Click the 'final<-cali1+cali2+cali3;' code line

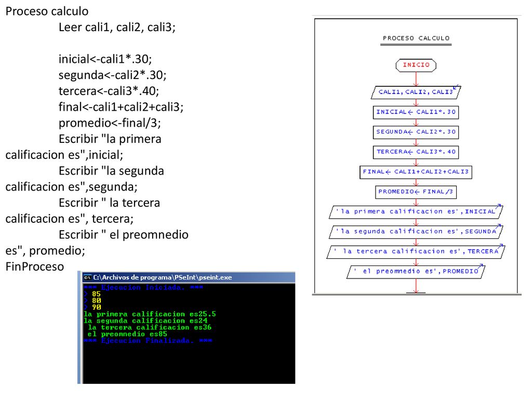121,107
